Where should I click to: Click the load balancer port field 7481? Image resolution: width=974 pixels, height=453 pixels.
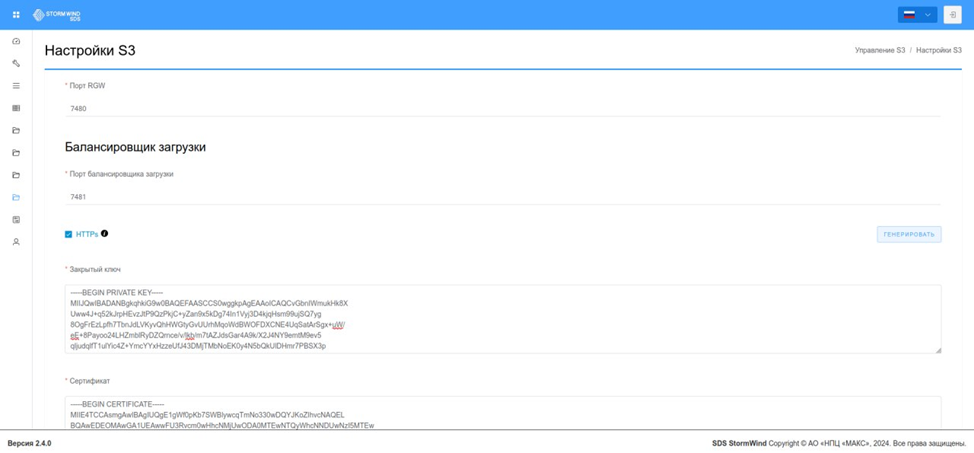point(503,196)
